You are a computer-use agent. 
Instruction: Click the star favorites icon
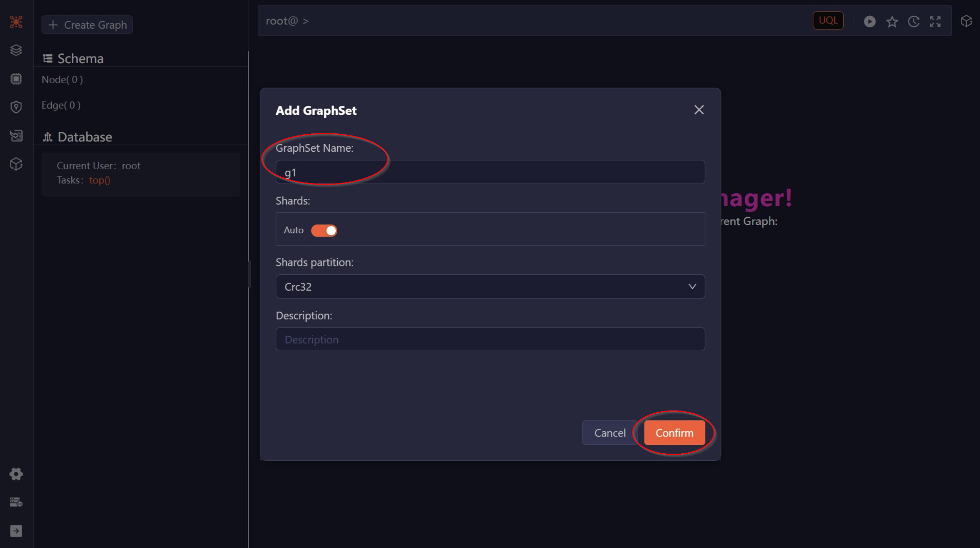click(892, 22)
